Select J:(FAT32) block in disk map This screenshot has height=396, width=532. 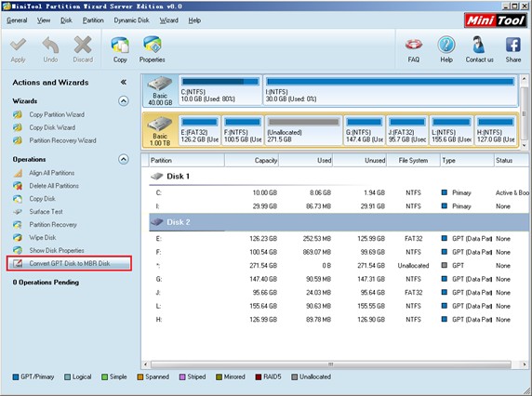pos(407,130)
